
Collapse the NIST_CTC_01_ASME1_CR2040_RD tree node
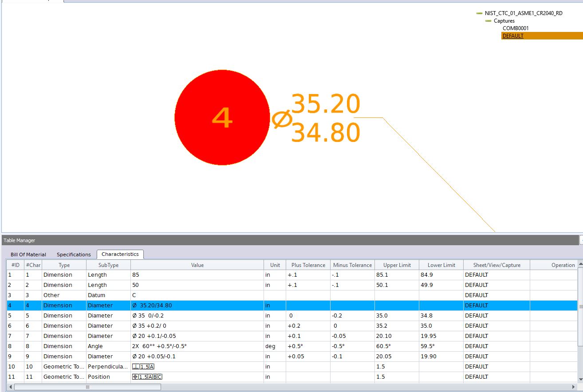[x=479, y=13]
